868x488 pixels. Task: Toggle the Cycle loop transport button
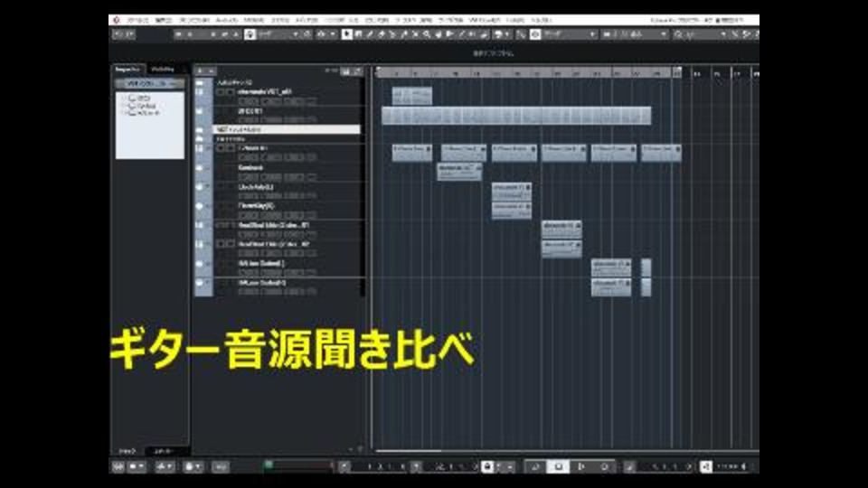[535, 467]
